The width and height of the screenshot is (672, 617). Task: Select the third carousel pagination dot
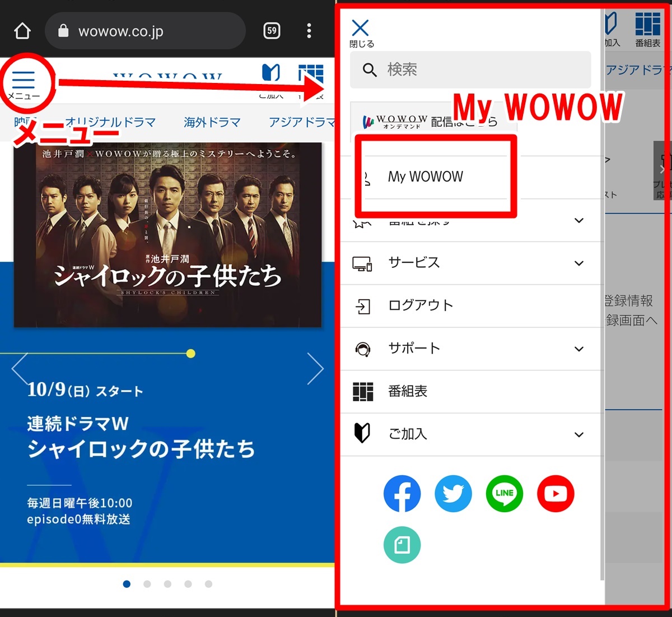pyautogui.click(x=167, y=584)
